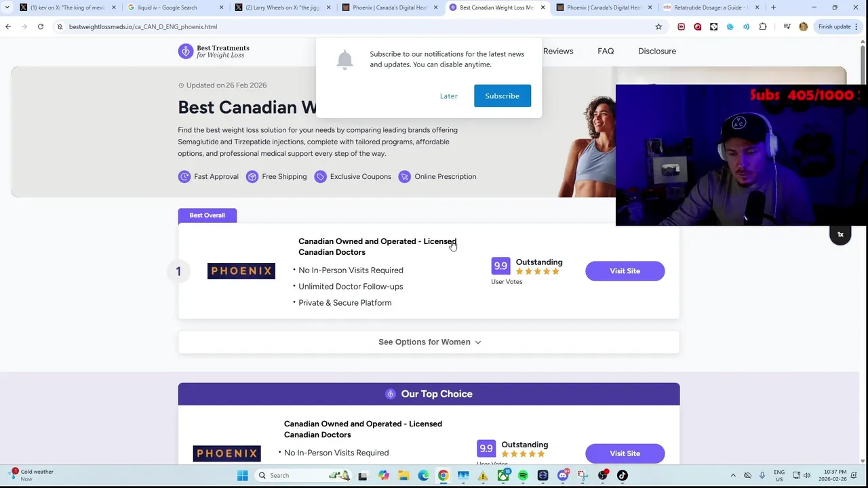The width and height of the screenshot is (868, 488).
Task: Click the Cold weather widget in taskbar
Action: pos(33,475)
